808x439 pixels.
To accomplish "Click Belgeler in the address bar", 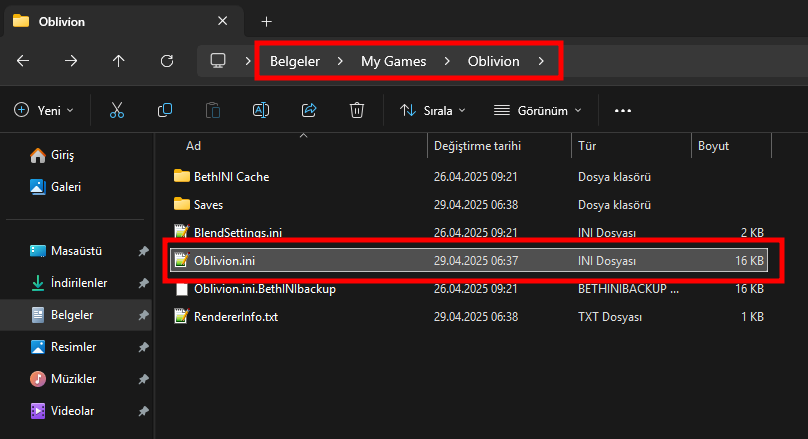I will pos(295,61).
